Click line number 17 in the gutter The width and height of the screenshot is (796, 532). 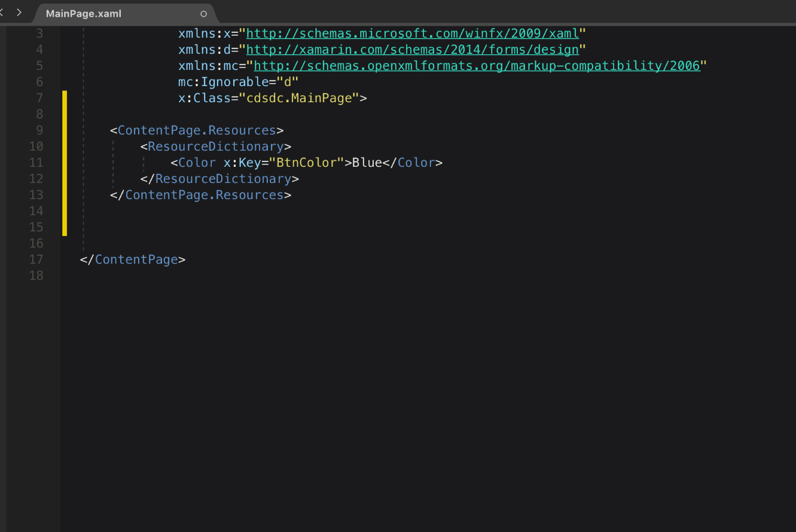[36, 259]
